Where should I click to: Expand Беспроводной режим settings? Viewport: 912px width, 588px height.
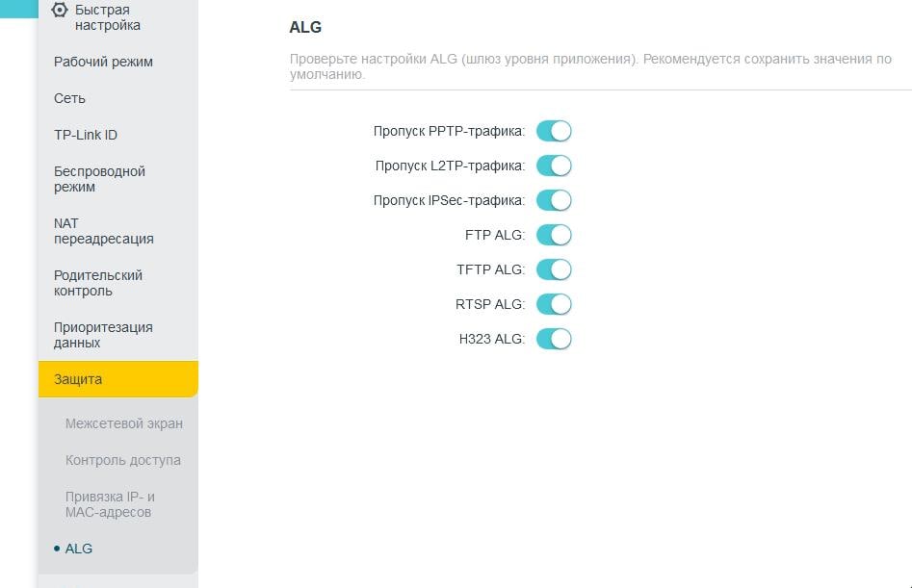tap(99, 179)
